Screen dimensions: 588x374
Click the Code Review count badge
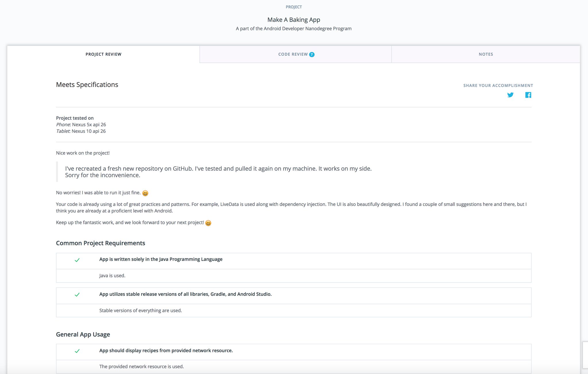point(312,54)
